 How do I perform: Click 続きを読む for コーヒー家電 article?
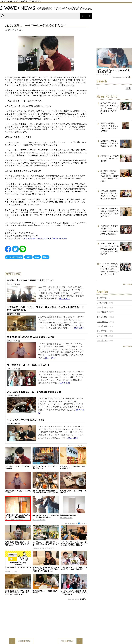[x=65, y=383]
